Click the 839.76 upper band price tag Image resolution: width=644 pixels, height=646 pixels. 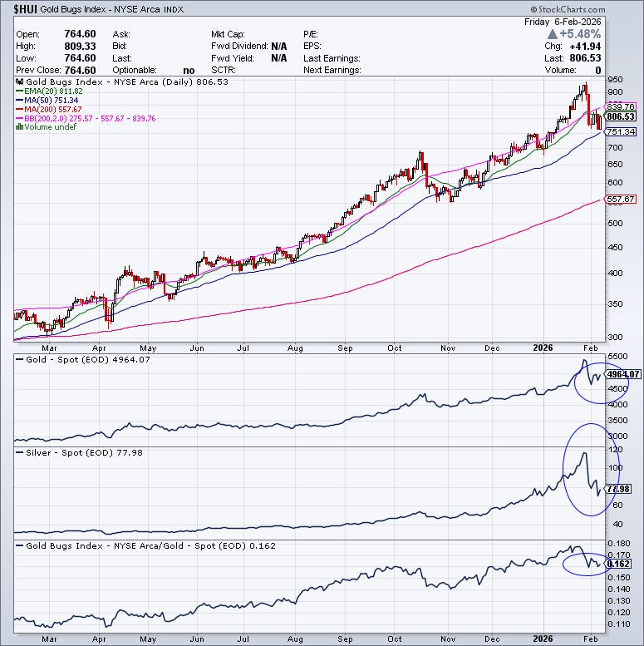click(x=621, y=106)
